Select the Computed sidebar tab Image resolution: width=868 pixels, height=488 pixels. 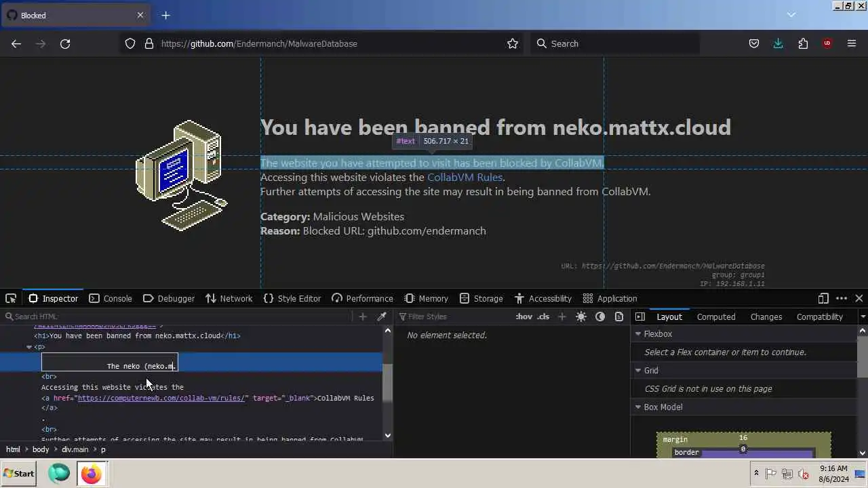tap(716, 317)
